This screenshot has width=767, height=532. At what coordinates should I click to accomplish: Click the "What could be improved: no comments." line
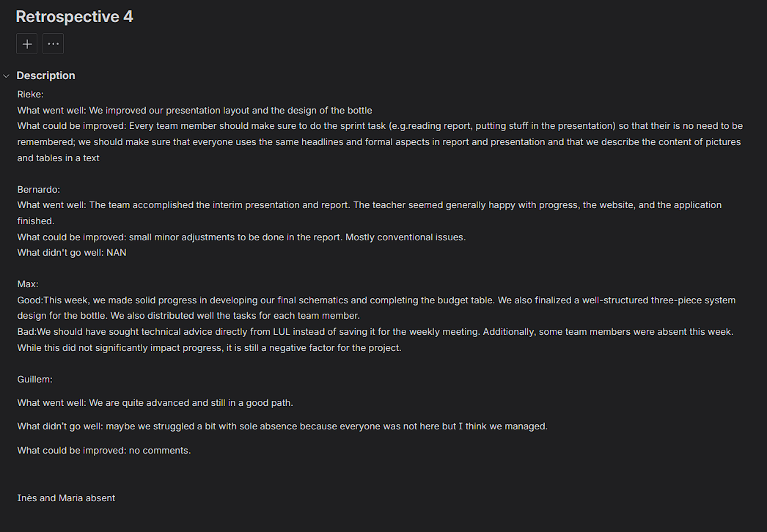[x=104, y=451]
